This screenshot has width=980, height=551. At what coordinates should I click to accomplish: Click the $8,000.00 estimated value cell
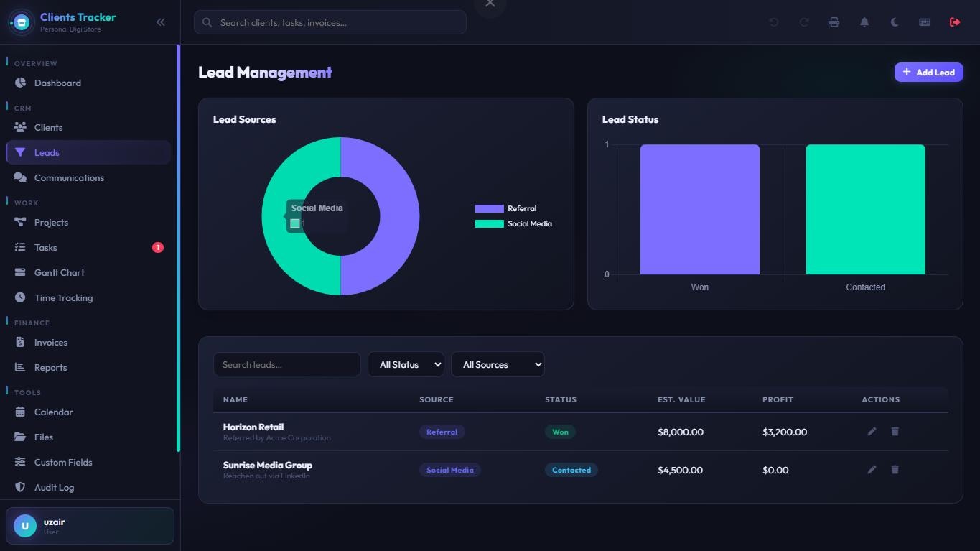[x=681, y=432]
